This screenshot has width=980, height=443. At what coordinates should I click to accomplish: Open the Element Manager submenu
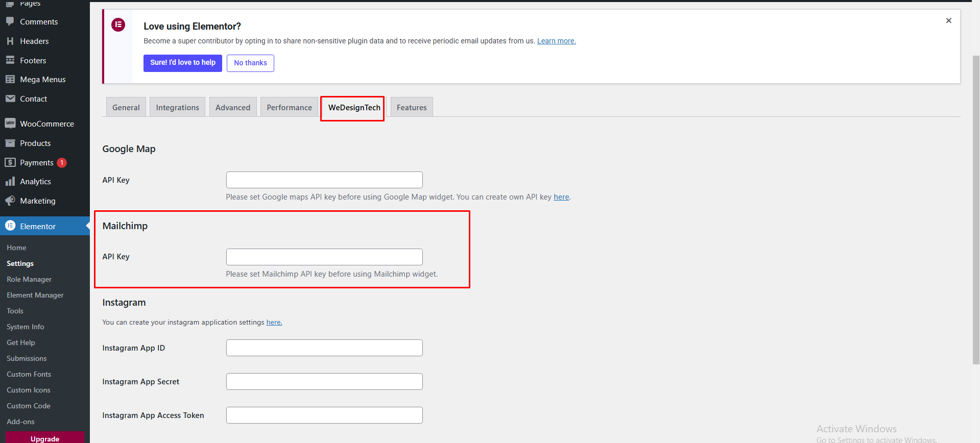pos(35,295)
